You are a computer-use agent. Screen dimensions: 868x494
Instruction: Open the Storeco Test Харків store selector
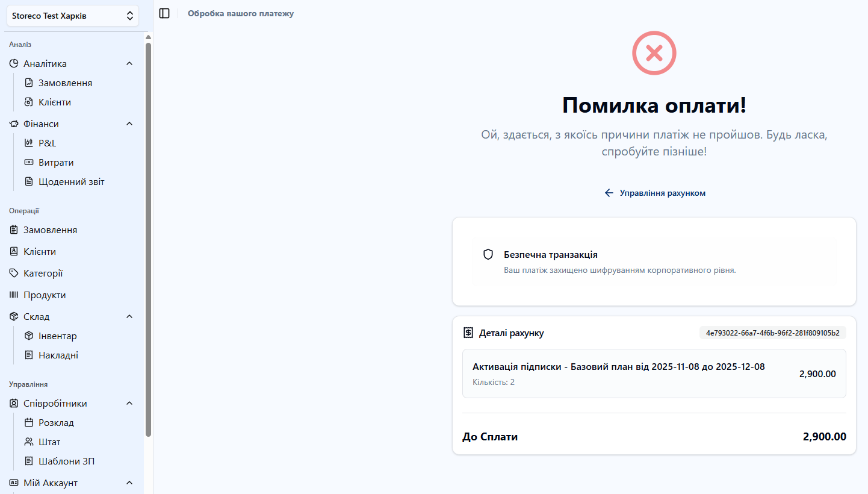[72, 16]
